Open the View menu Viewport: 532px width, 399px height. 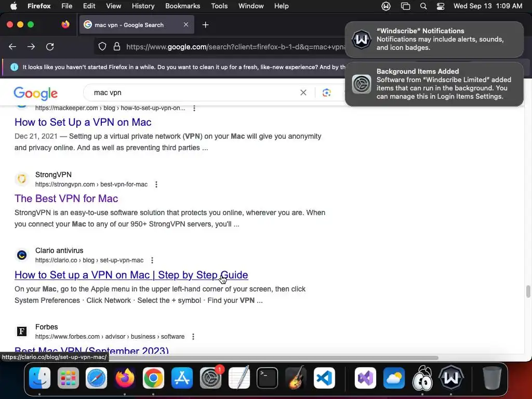pyautogui.click(x=113, y=6)
